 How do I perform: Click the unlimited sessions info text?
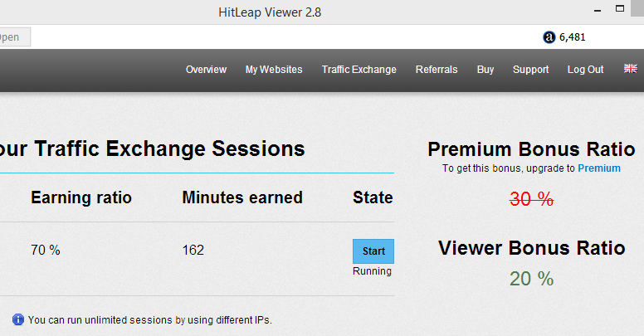[150, 320]
